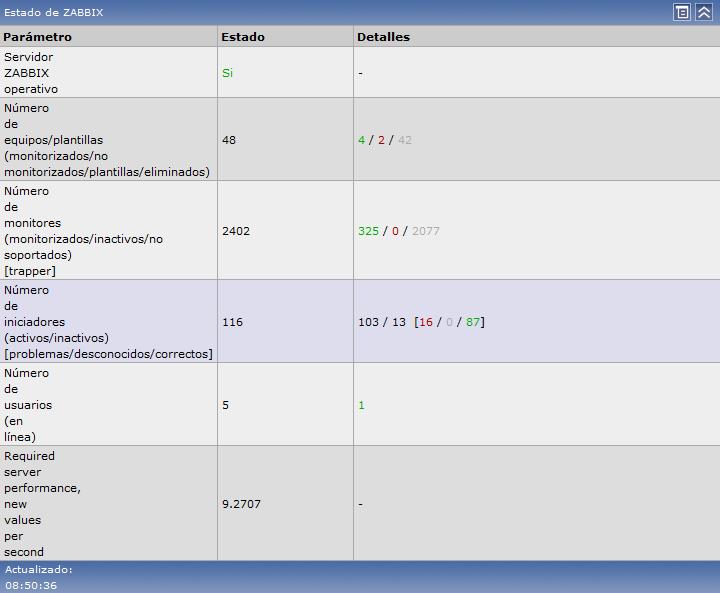Click the gray 42 templates value
Screen dimensions: 720x593
click(404, 140)
